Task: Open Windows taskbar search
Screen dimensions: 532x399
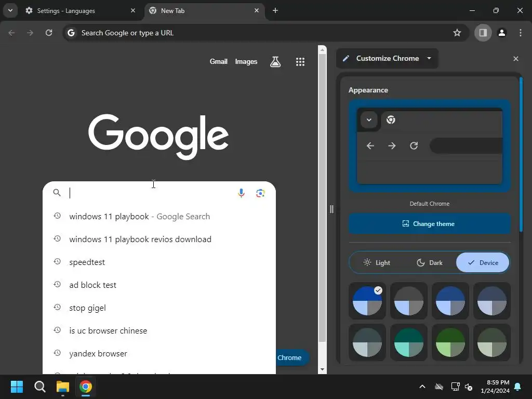Action: 39,387
